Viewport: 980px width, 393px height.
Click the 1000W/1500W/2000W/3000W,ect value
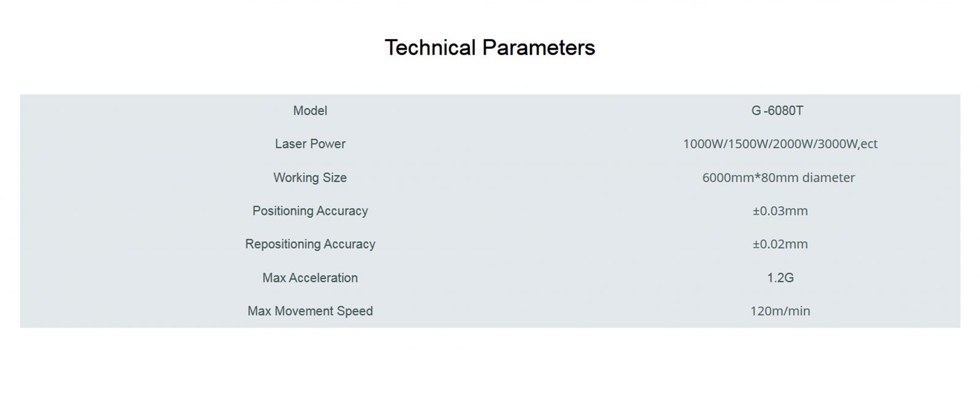coord(780,144)
